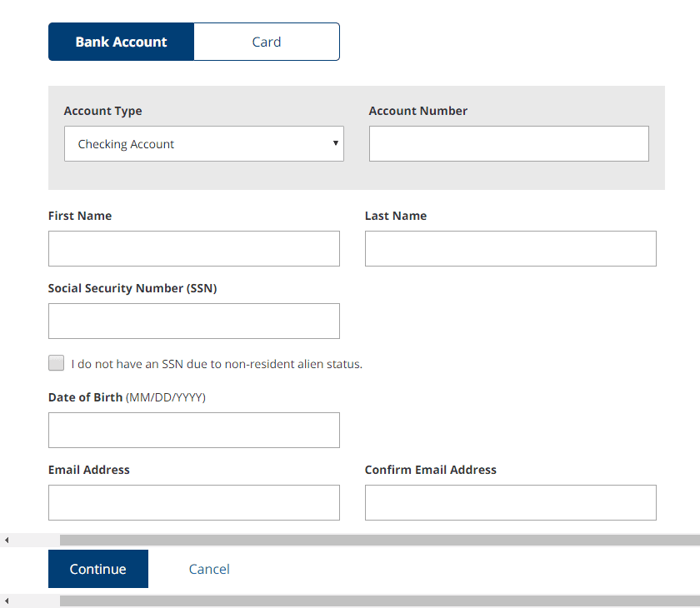
Task: Click into the First Name field
Action: [193, 248]
